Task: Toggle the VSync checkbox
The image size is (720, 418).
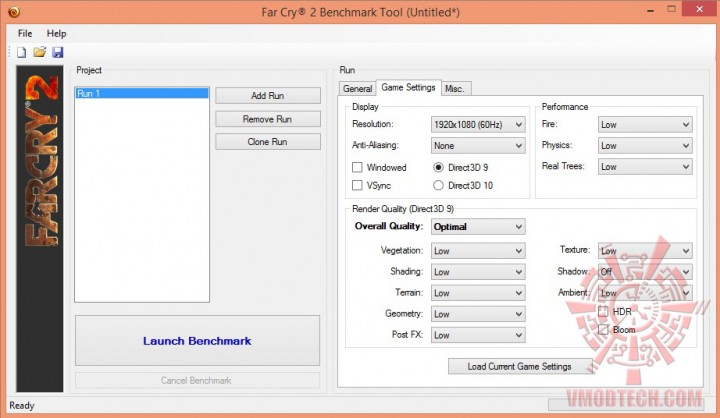Action: [357, 185]
